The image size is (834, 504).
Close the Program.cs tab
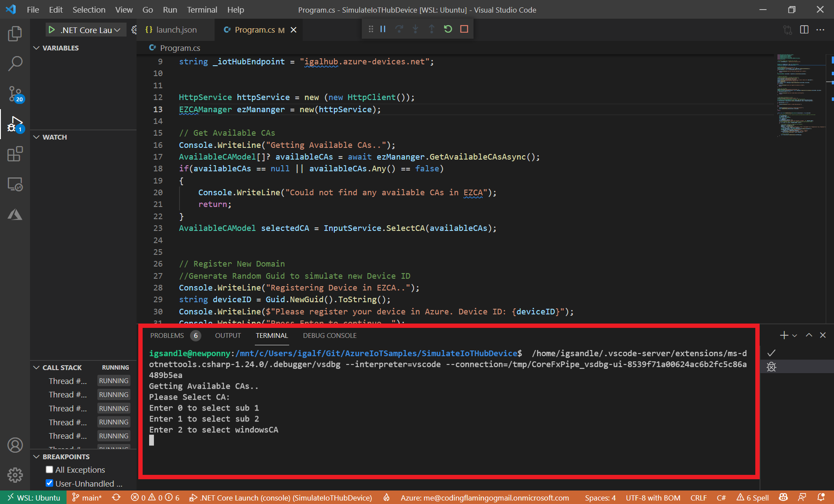point(294,30)
